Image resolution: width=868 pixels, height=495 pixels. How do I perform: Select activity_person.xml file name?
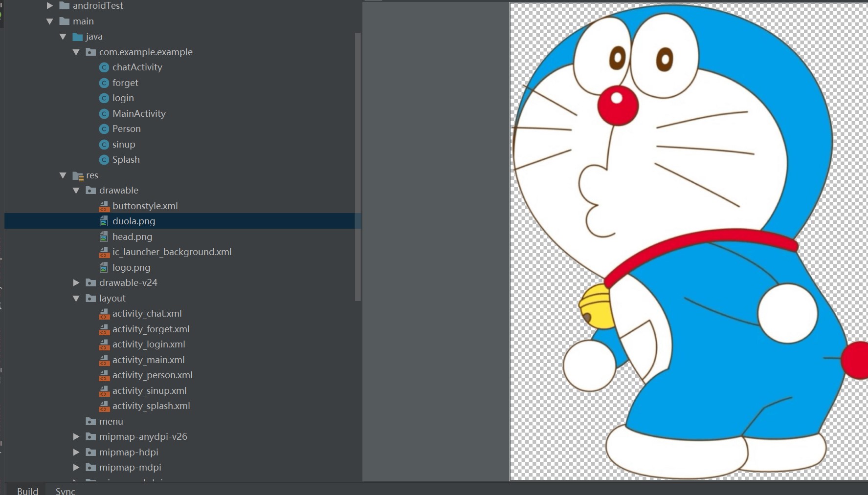click(153, 375)
